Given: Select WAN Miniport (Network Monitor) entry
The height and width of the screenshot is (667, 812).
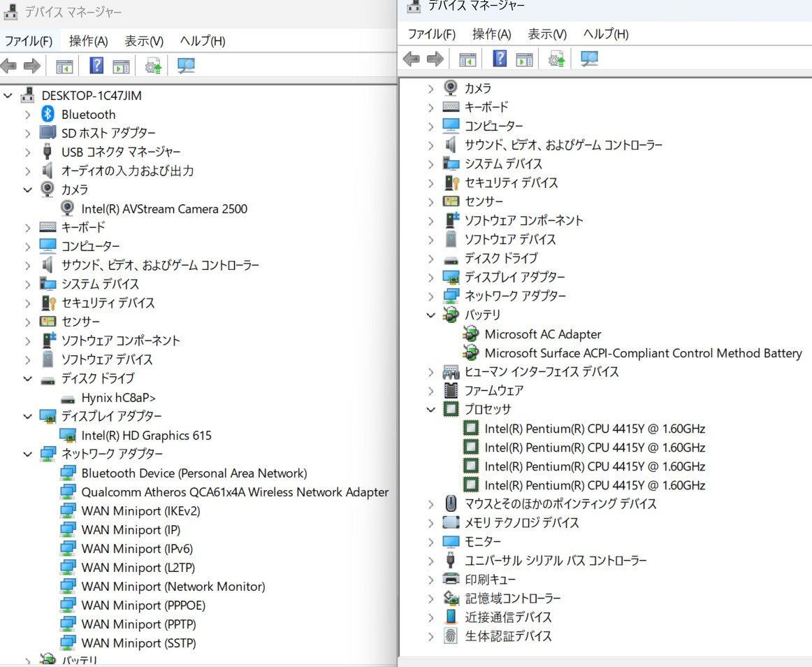Looking at the screenshot, I should tap(173, 586).
